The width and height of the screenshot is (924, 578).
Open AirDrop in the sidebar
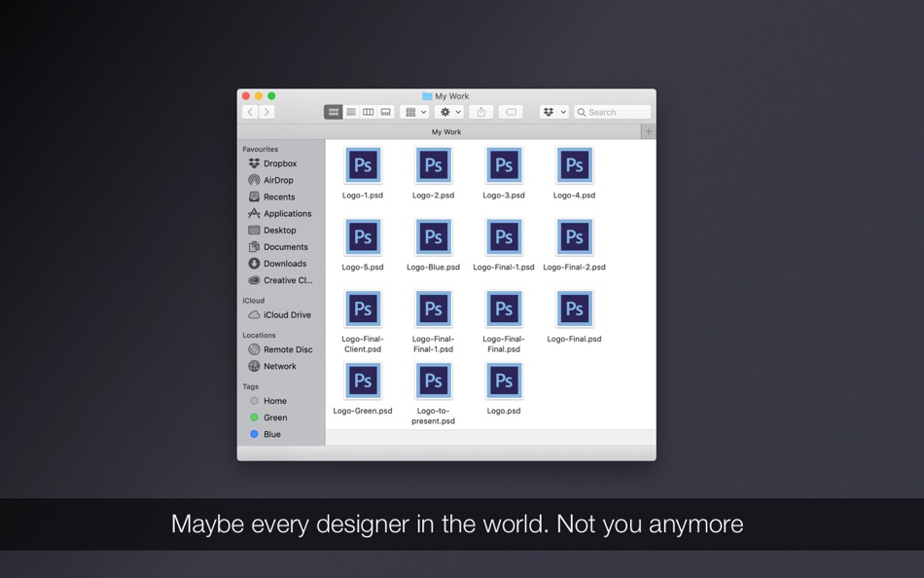pos(280,180)
